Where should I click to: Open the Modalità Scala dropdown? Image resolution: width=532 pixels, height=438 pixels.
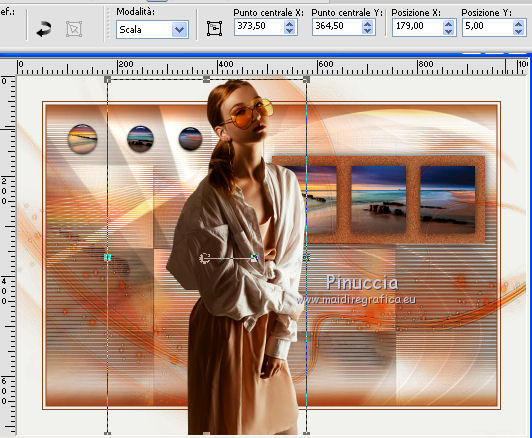pos(179,30)
